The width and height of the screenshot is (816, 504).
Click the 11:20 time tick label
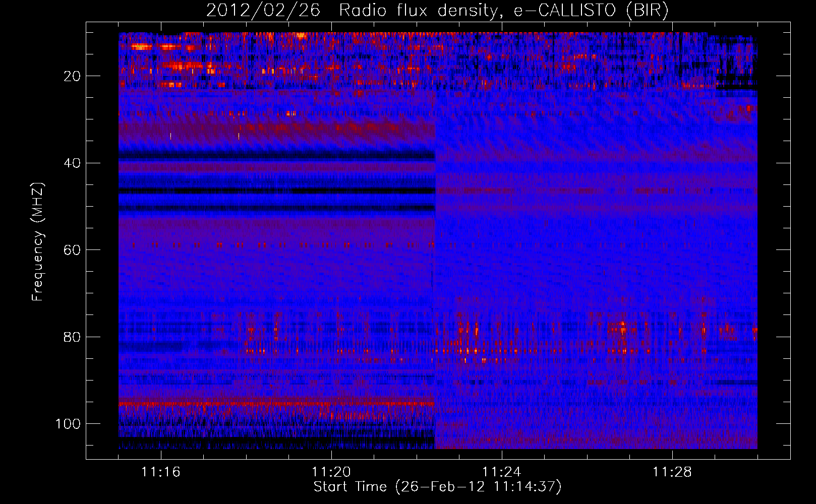click(331, 472)
